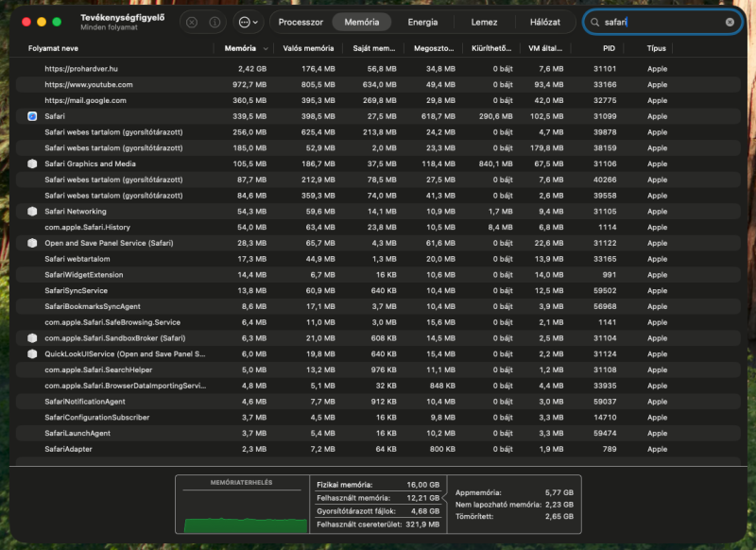756x550 pixels.
Task: Select the https://www.youtube.com process row
Action: tap(378, 84)
